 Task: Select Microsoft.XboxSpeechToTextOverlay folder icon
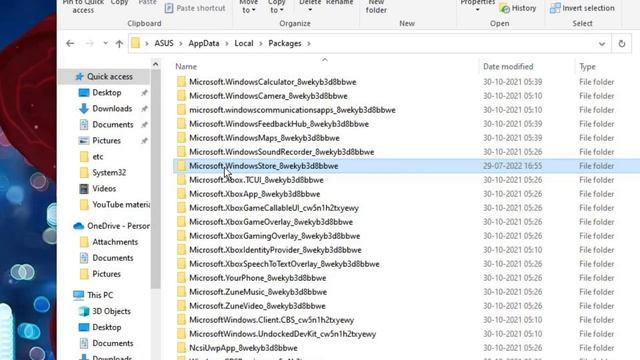[x=181, y=264]
